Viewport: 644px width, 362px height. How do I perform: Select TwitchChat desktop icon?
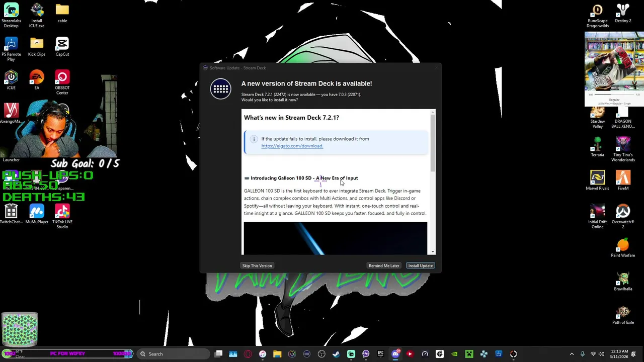pyautogui.click(x=11, y=214)
